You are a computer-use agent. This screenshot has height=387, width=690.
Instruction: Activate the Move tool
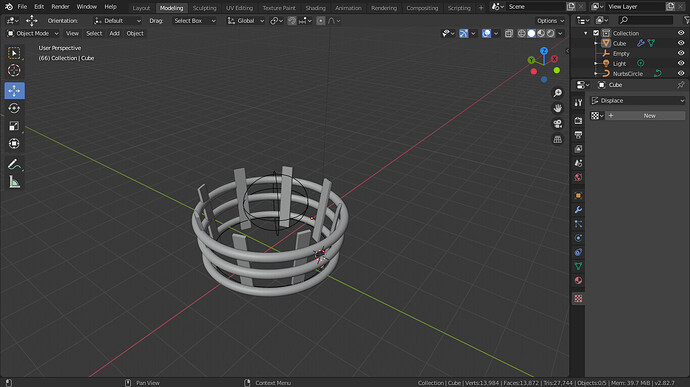[x=15, y=90]
